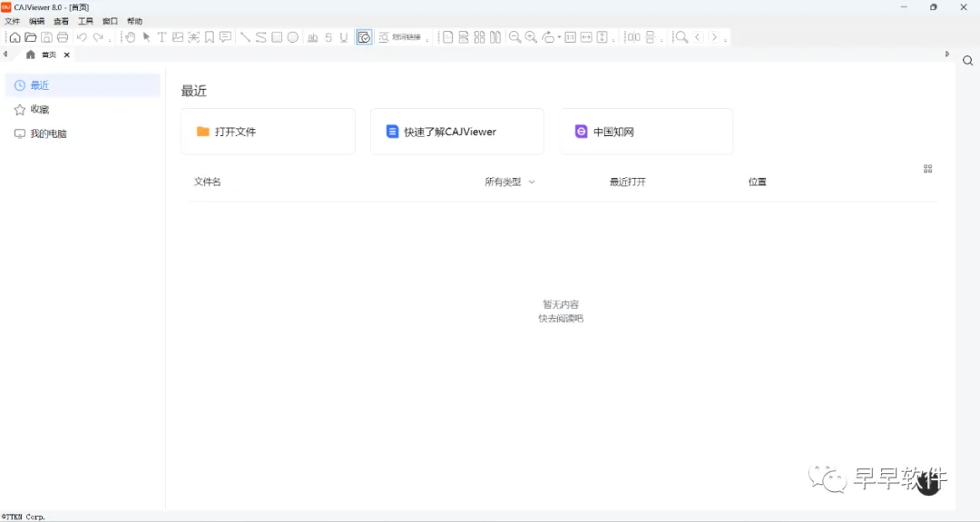Open the 查看 menu
Screen dimensions: 980x522
[x=62, y=21]
